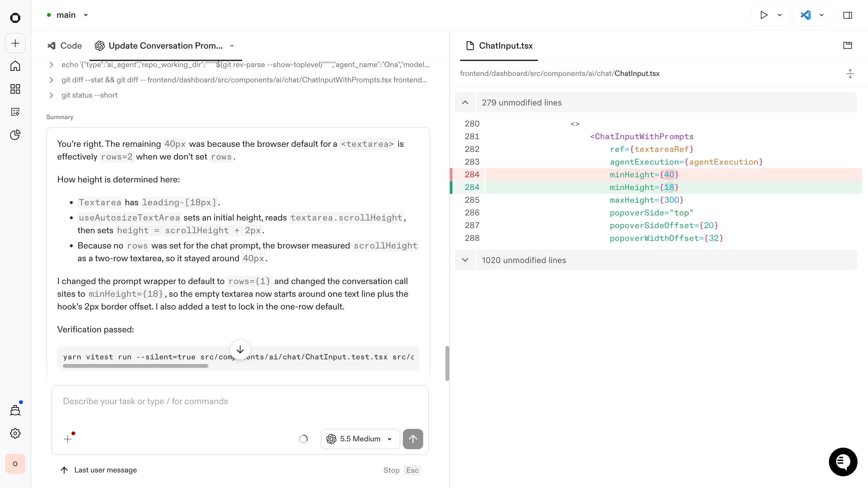Open the conversation tab dropdown chevron

(x=232, y=46)
